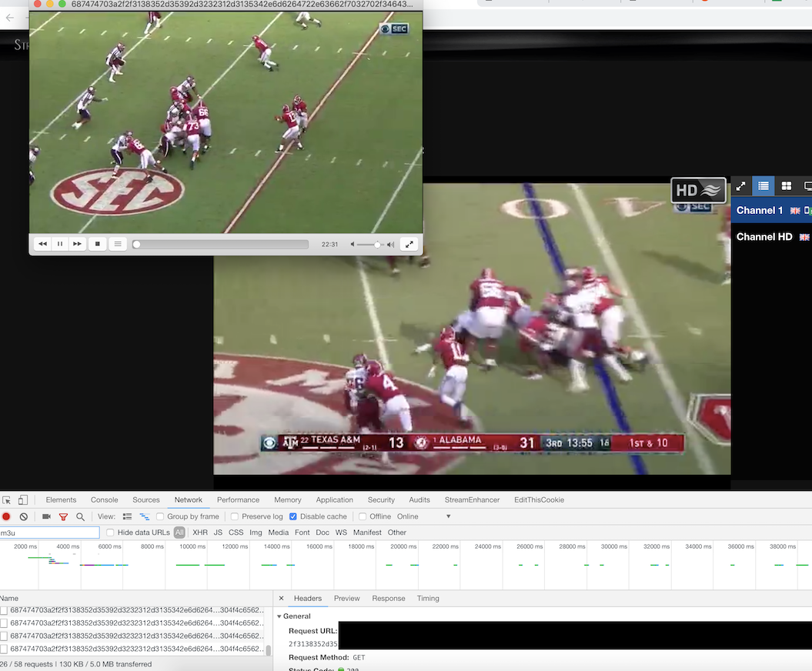This screenshot has height=671, width=812.
Task: Toggle the waterfall overview icon
Action: point(145,516)
